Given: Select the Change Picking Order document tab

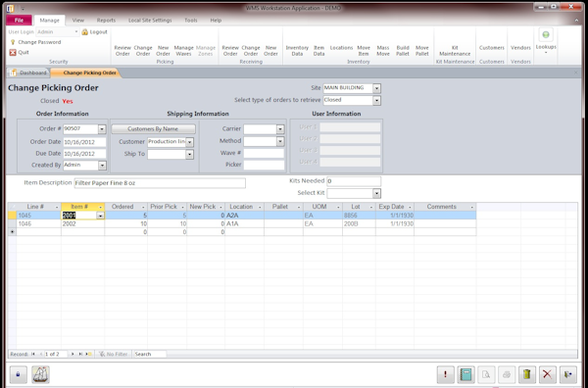Looking at the screenshot, I should pyautogui.click(x=89, y=73).
